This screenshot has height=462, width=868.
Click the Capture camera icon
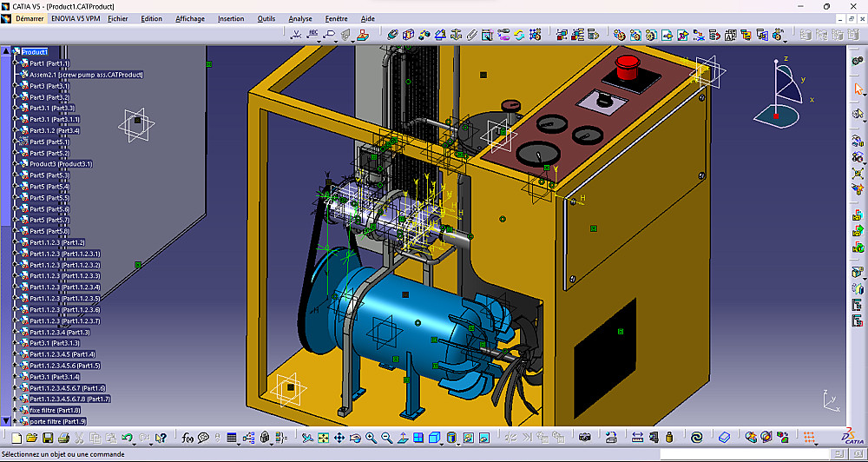(x=585, y=438)
